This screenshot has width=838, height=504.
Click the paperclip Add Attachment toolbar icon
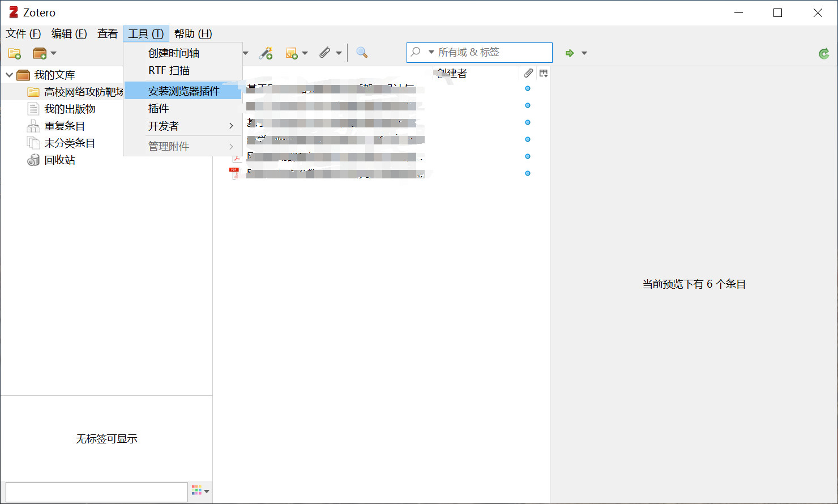pyautogui.click(x=324, y=53)
